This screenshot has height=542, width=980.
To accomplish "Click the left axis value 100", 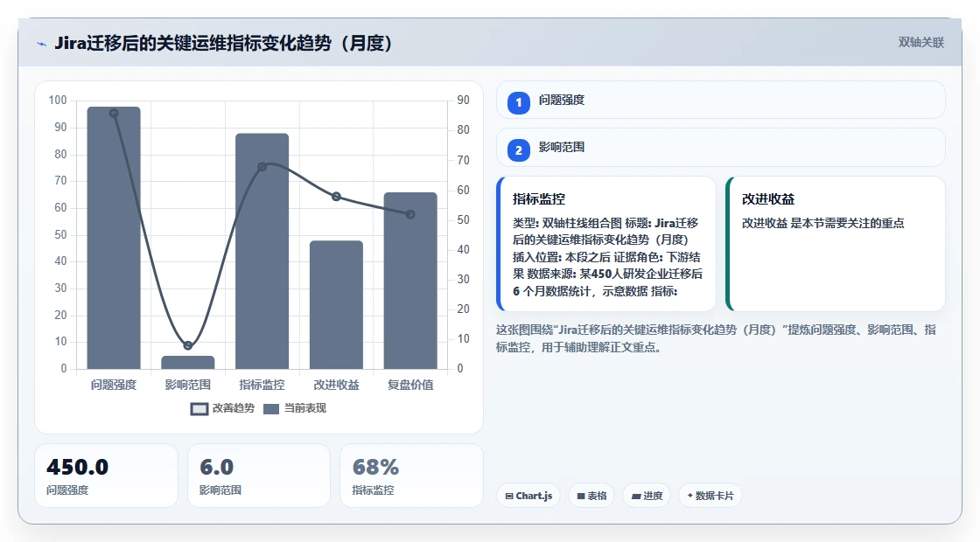I will (58, 100).
